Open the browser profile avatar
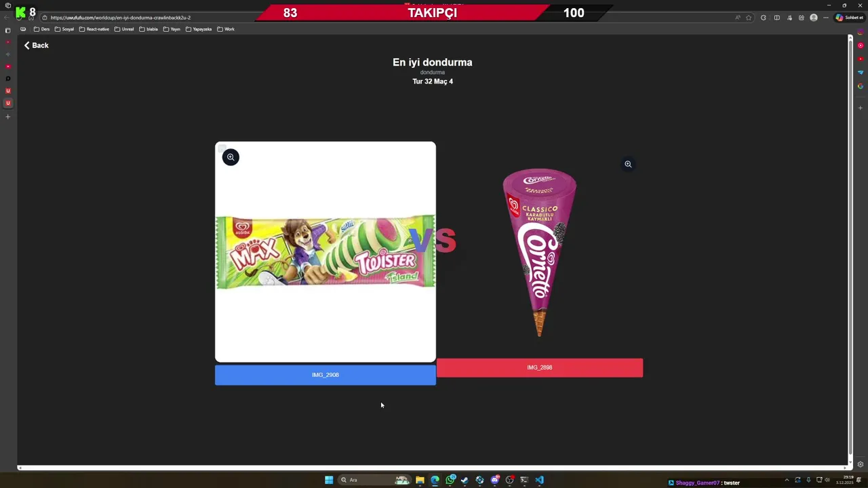This screenshot has height=488, width=868. (x=814, y=18)
